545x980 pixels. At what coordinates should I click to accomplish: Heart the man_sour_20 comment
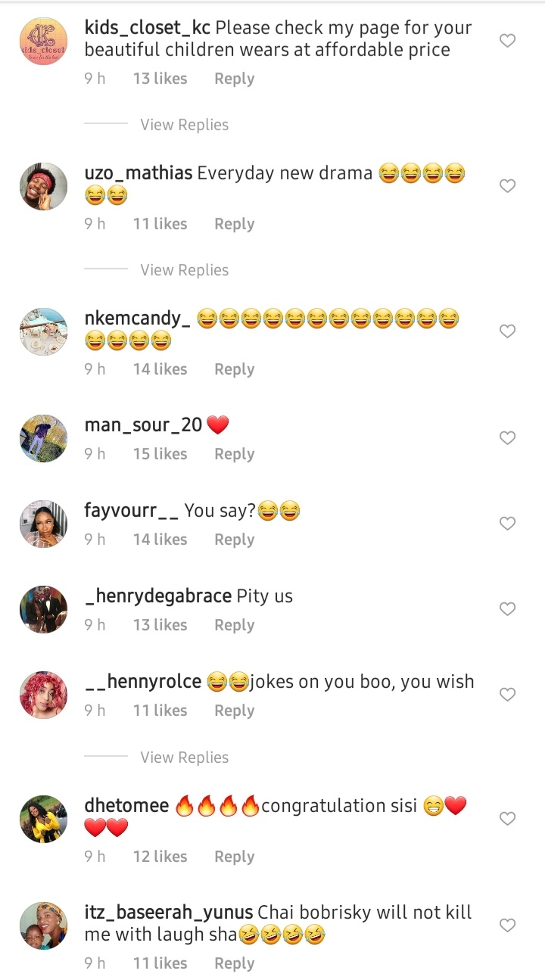(x=507, y=438)
